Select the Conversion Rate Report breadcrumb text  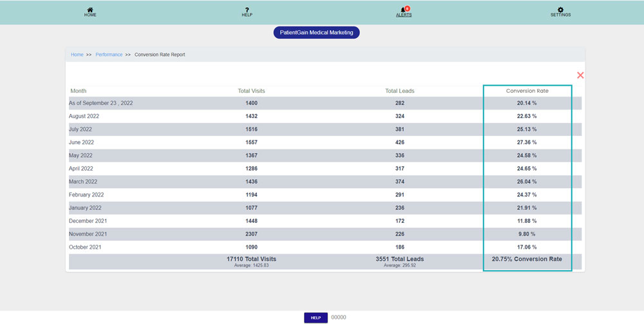pyautogui.click(x=160, y=55)
